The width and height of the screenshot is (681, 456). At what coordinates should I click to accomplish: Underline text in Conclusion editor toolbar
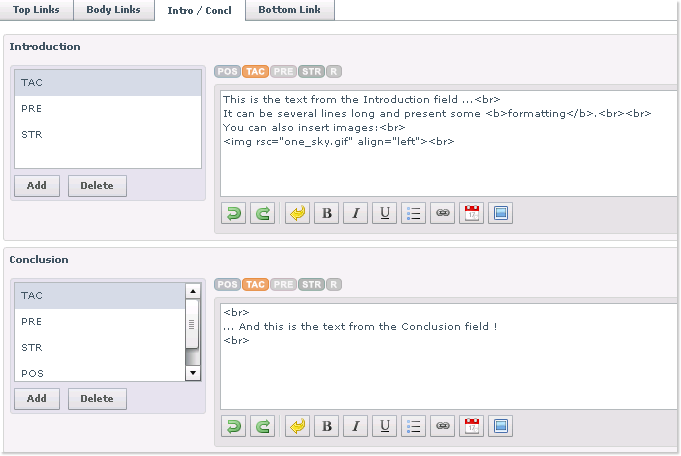coord(384,426)
